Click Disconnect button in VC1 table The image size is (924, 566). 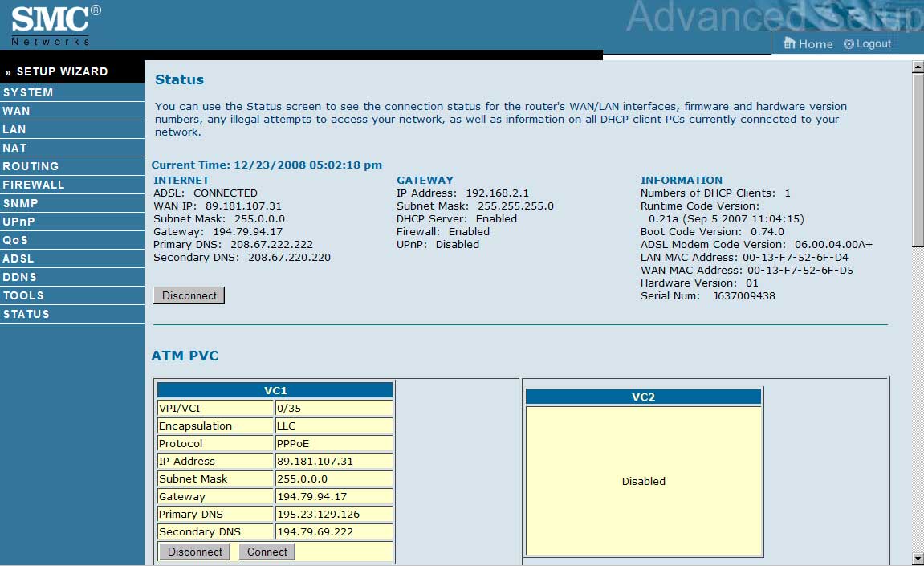coord(195,552)
